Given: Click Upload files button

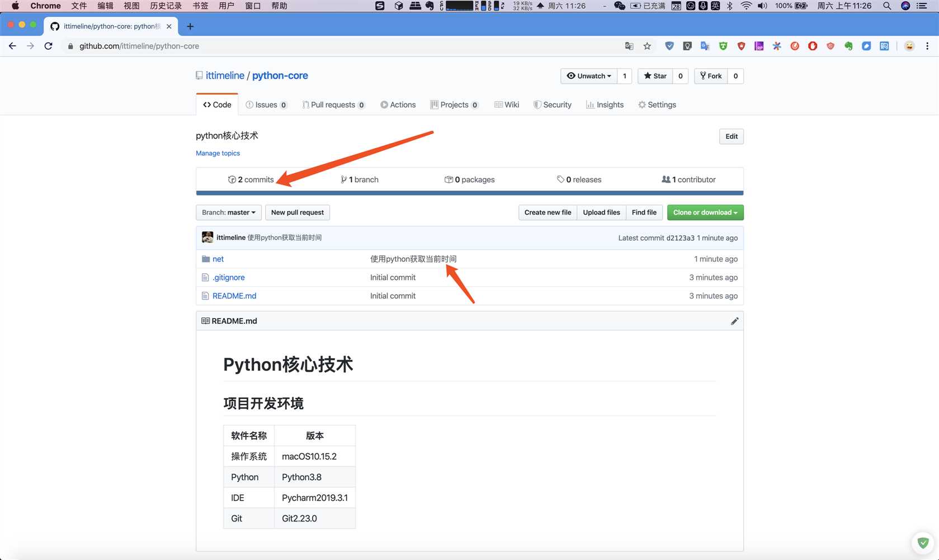Looking at the screenshot, I should click(x=601, y=212).
